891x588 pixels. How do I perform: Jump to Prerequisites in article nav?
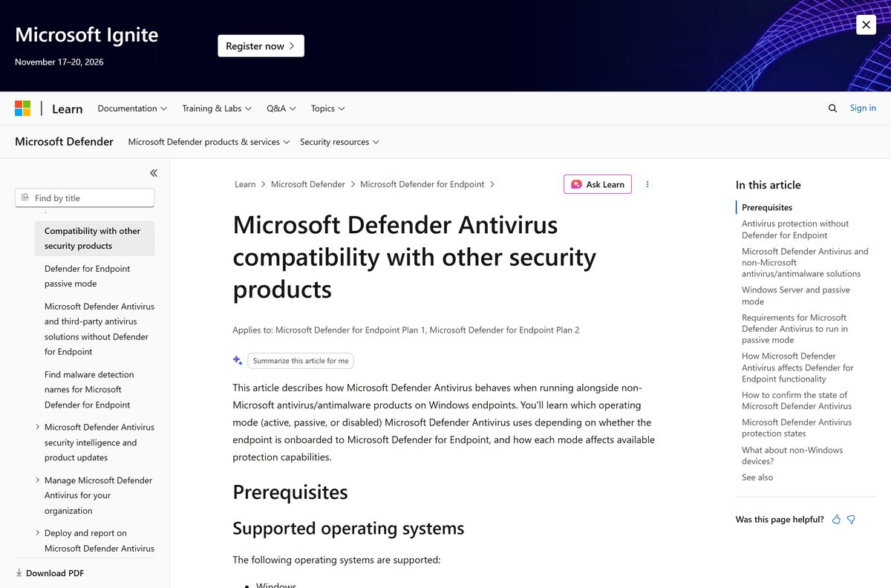(x=767, y=207)
